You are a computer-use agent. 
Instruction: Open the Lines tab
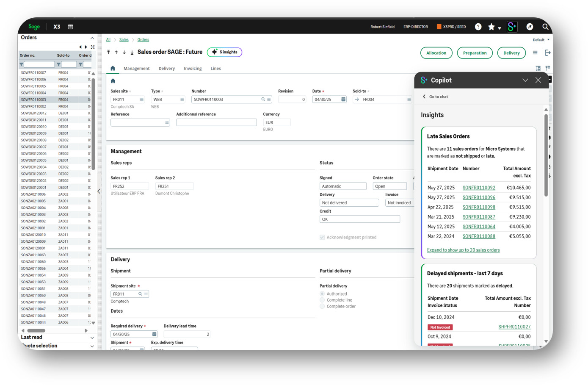pos(215,69)
